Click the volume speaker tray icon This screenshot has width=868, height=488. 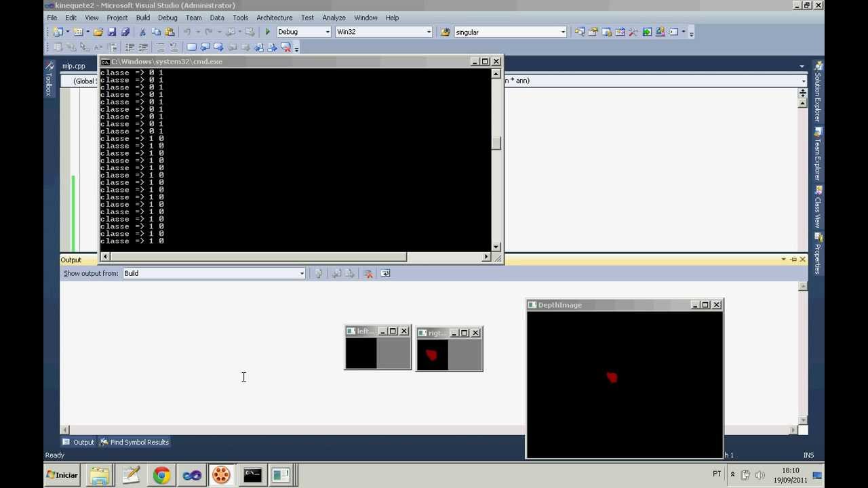(x=759, y=475)
